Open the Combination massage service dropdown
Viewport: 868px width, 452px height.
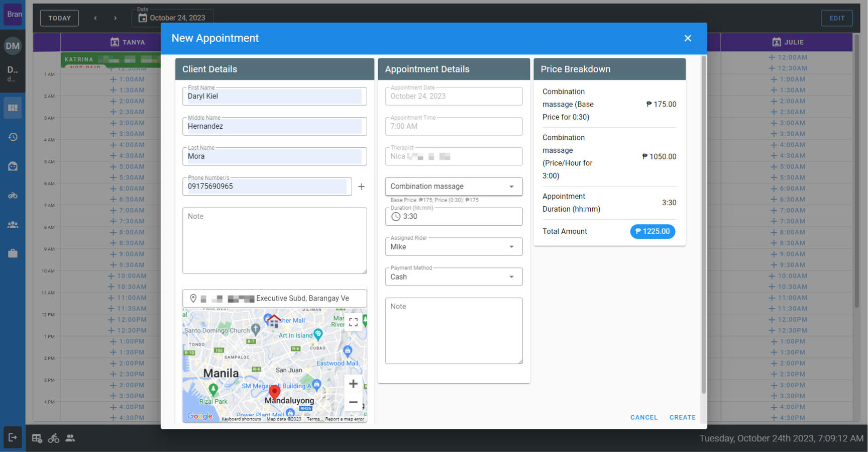(x=453, y=187)
